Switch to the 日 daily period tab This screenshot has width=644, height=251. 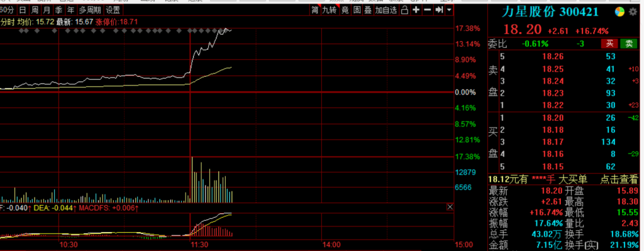pyautogui.click(x=23, y=10)
